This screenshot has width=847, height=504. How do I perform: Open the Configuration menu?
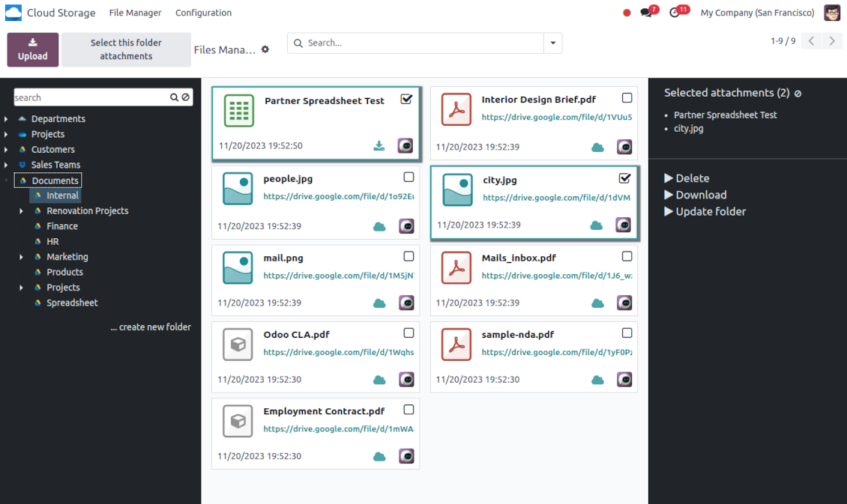(203, 13)
